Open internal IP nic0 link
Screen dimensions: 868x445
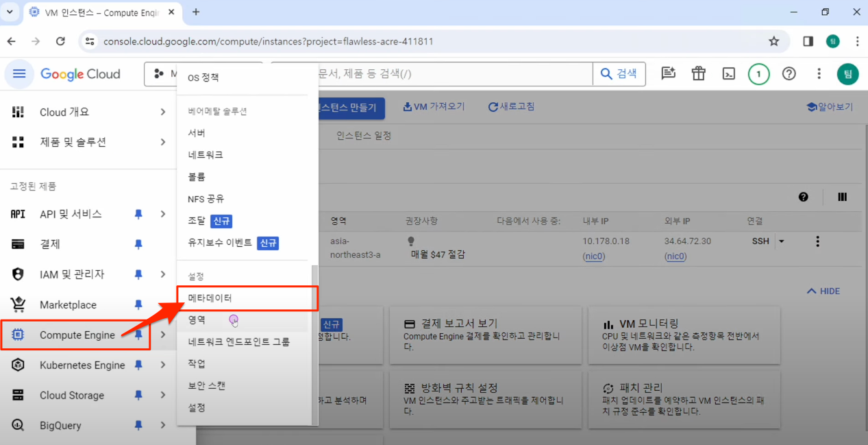click(593, 256)
